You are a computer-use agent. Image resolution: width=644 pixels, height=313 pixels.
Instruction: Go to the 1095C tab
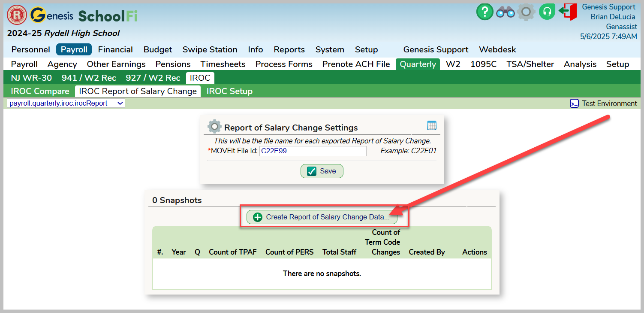tap(484, 64)
